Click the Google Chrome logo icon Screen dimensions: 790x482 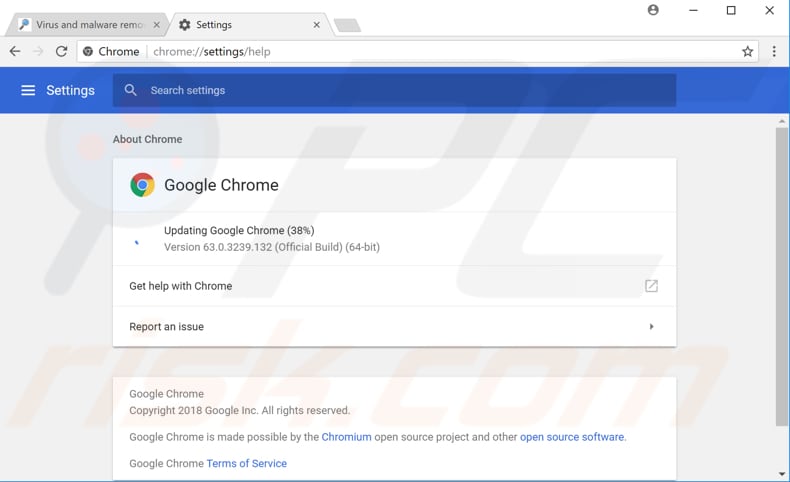pyautogui.click(x=142, y=185)
